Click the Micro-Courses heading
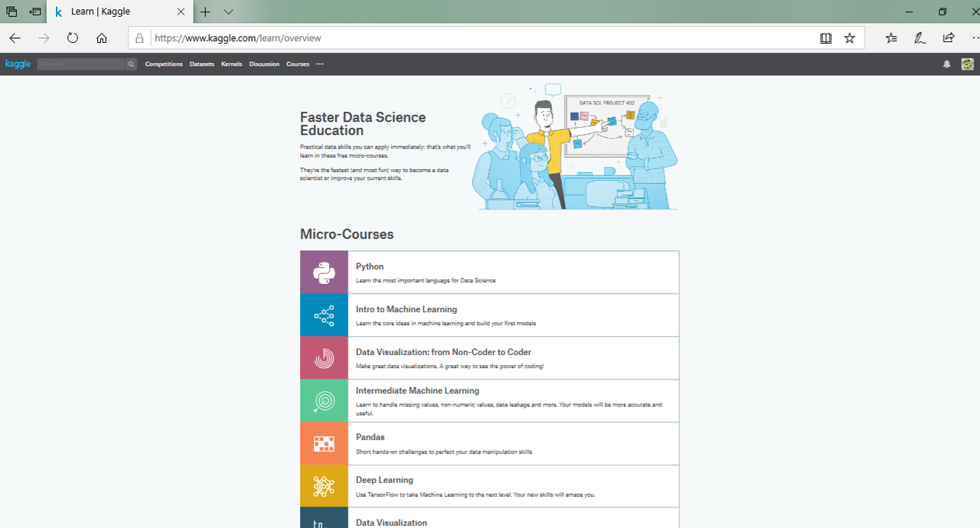980x528 pixels. [x=347, y=234]
